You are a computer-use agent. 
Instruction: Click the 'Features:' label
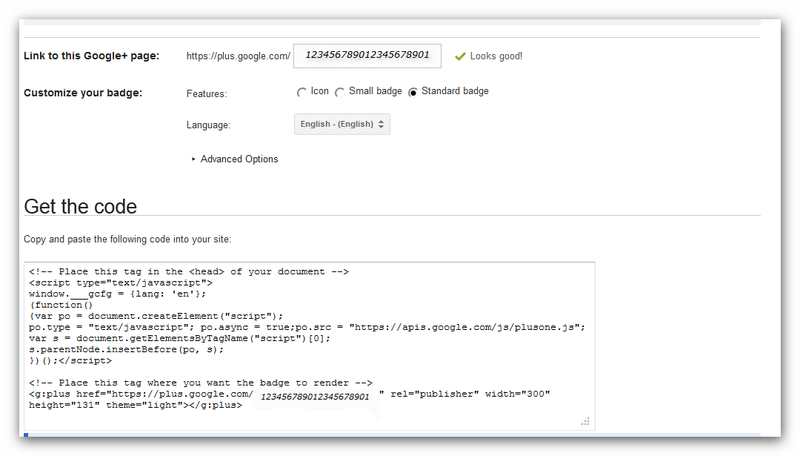pos(207,94)
